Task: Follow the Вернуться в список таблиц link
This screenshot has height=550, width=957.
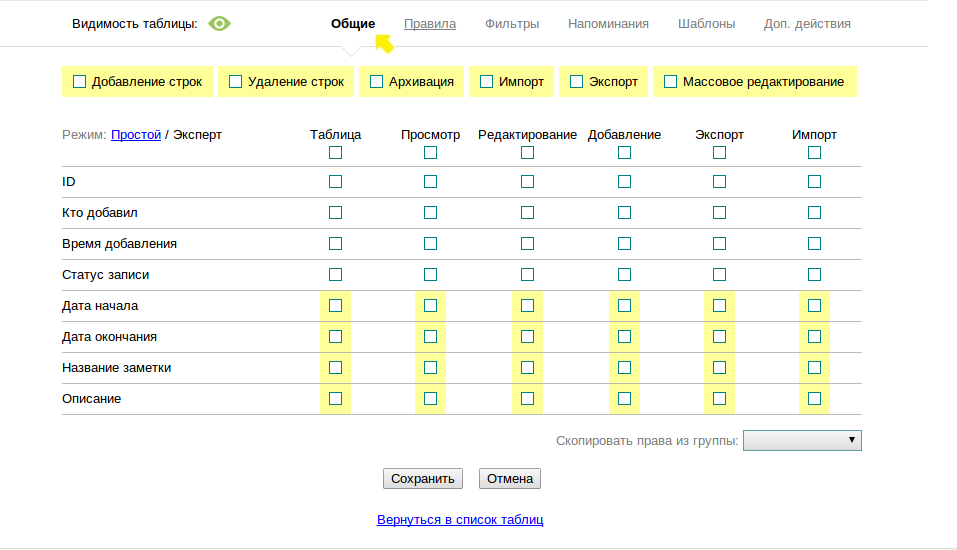Action: pyautogui.click(x=460, y=520)
